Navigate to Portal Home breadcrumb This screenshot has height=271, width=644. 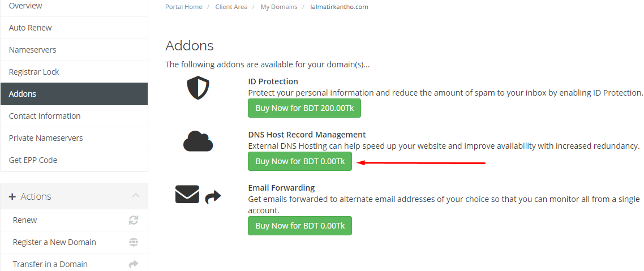click(183, 7)
